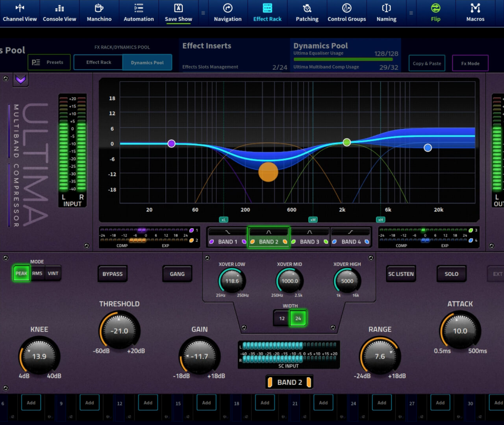The image size is (504, 425).
Task: Click Add in slot after 6
Action: tap(31, 403)
